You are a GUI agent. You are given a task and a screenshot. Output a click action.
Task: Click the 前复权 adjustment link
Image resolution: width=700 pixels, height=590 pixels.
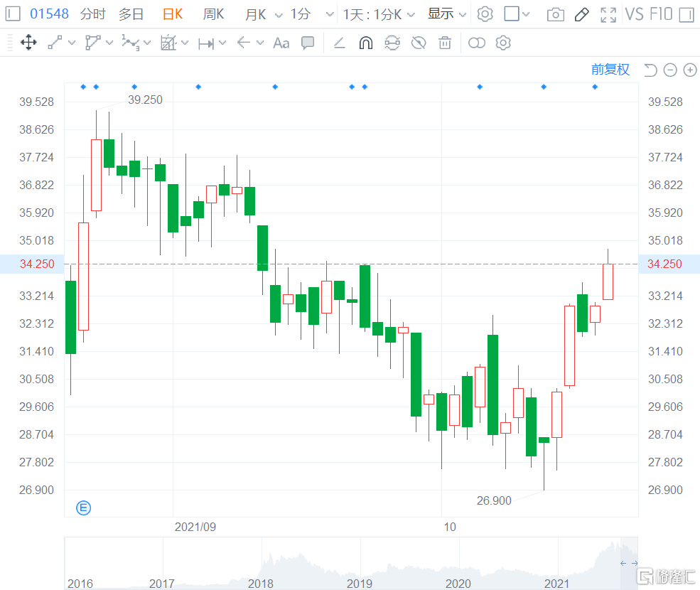tap(610, 69)
